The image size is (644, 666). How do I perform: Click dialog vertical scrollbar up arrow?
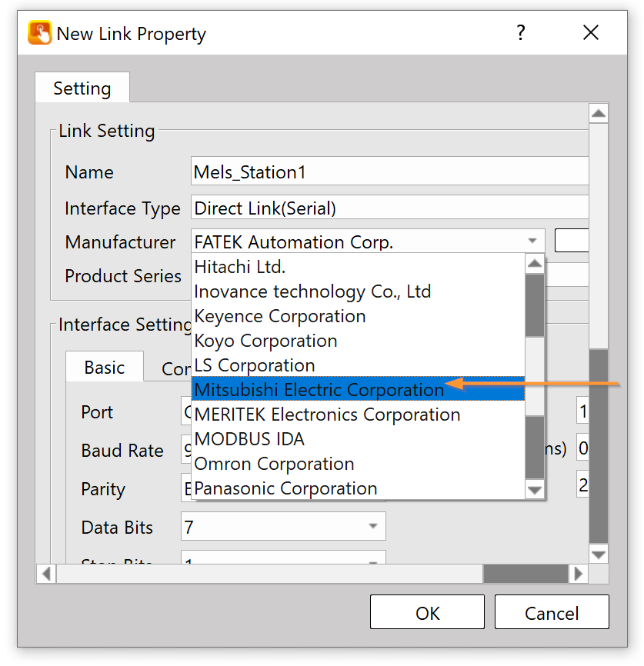click(598, 114)
